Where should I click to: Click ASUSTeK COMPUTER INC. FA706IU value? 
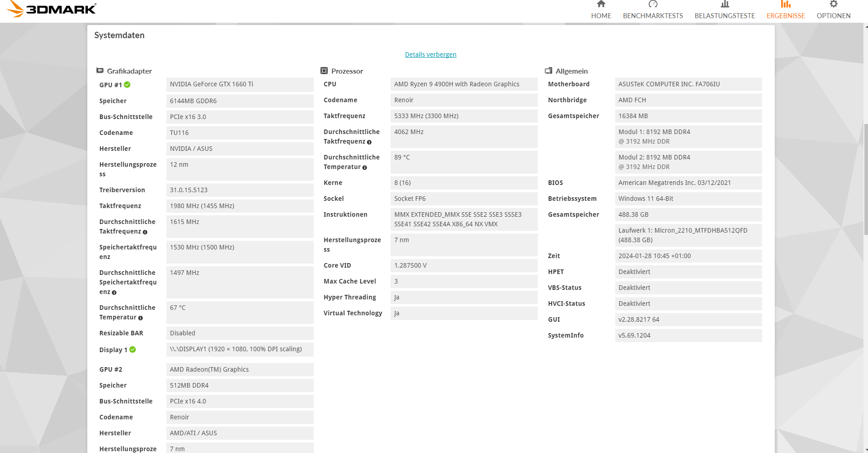coord(688,84)
